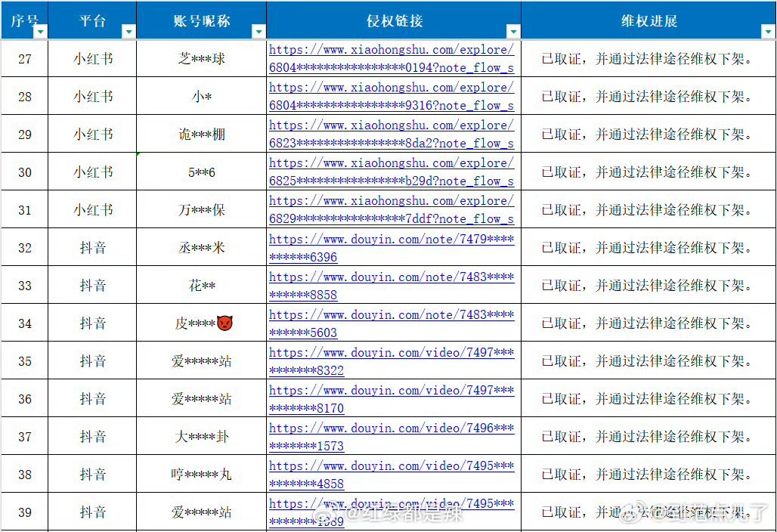Open the xiaohongshu link in row 30
Viewport: 777px width, 532px height.
tap(392, 172)
